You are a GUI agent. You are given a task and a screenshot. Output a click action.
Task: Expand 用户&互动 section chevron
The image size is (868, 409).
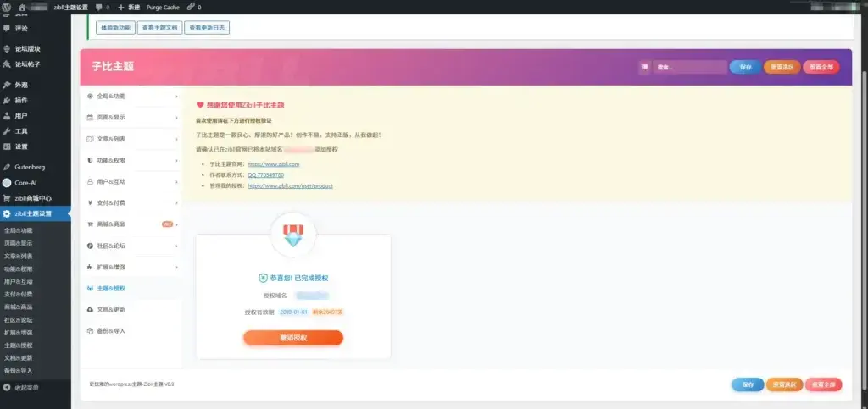(x=176, y=181)
